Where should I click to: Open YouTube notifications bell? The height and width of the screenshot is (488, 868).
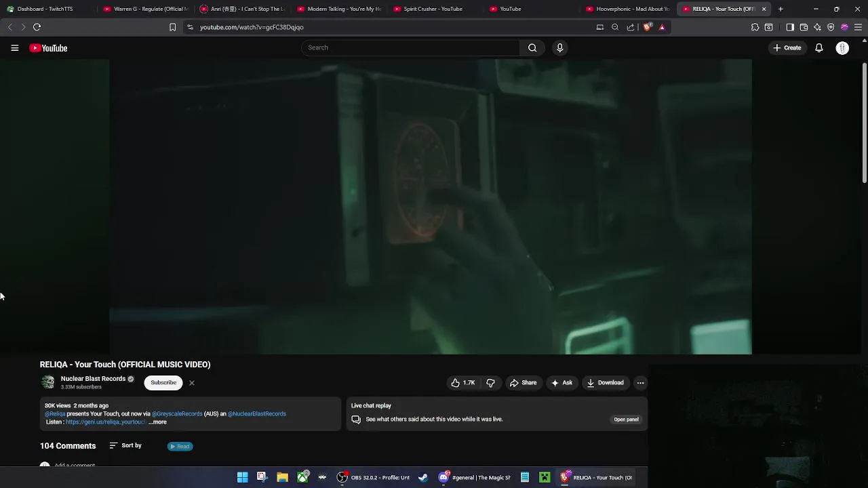pos(819,48)
